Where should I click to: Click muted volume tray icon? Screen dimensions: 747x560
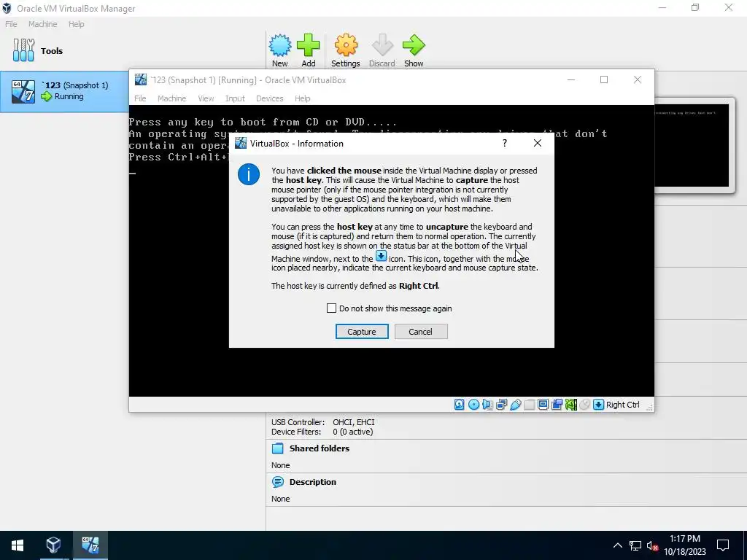[652, 545]
